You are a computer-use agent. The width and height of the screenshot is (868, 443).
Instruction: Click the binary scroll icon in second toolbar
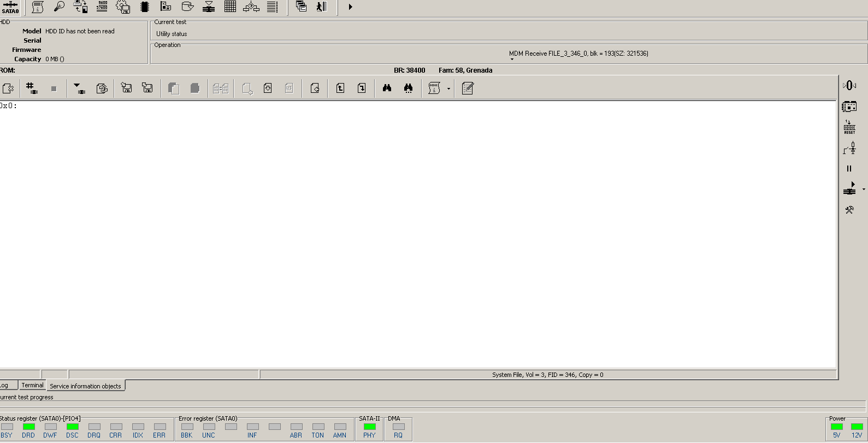434,88
